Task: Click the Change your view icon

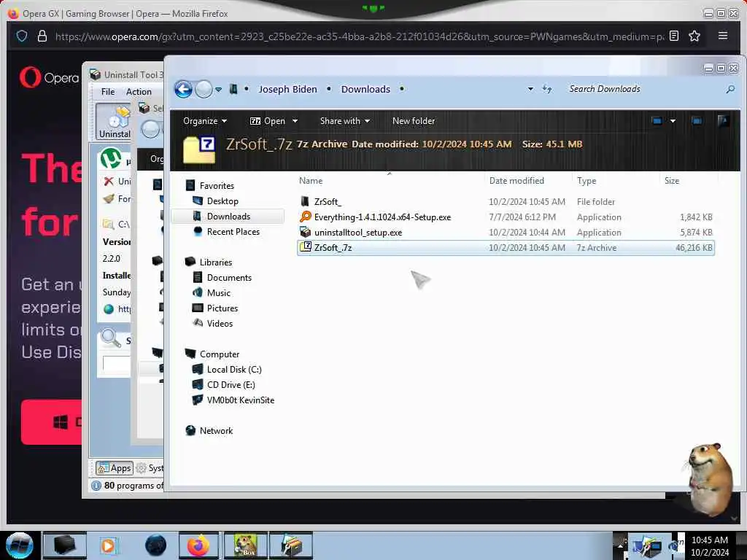Action: pyautogui.click(x=657, y=121)
